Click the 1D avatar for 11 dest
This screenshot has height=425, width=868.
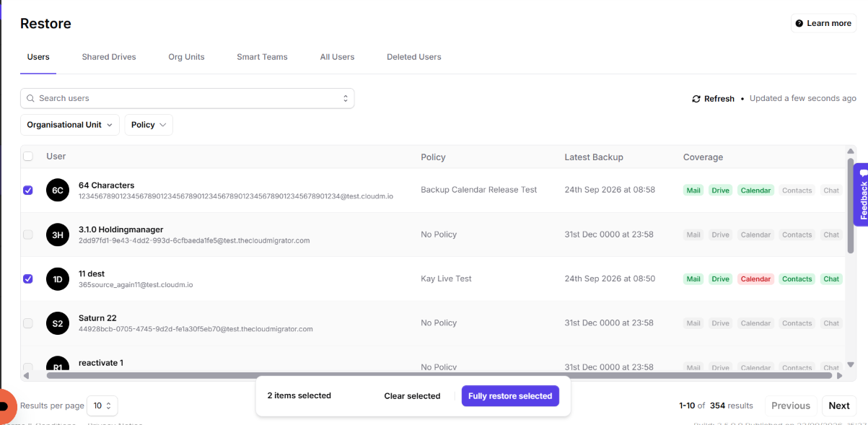coord(58,279)
